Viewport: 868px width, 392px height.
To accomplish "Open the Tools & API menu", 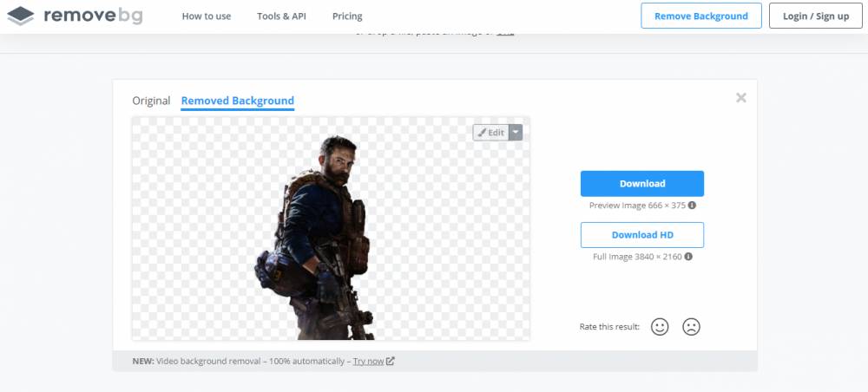I will click(281, 16).
